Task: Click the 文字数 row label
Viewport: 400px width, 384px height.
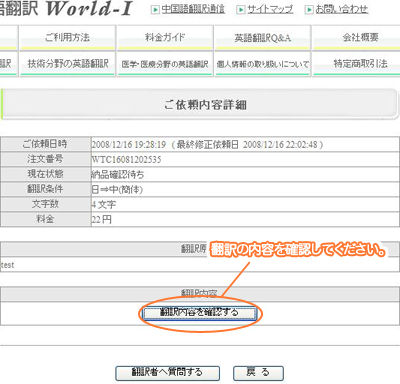Action: (x=45, y=204)
